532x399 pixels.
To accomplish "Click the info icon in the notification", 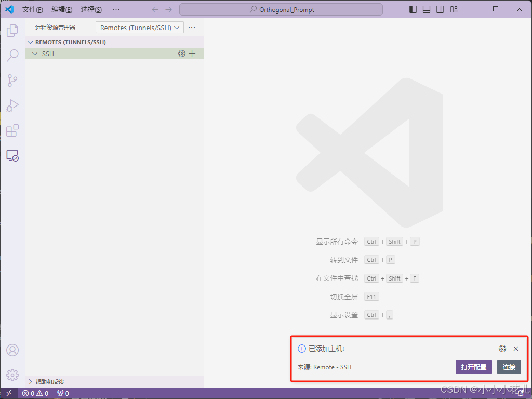I will coord(302,349).
